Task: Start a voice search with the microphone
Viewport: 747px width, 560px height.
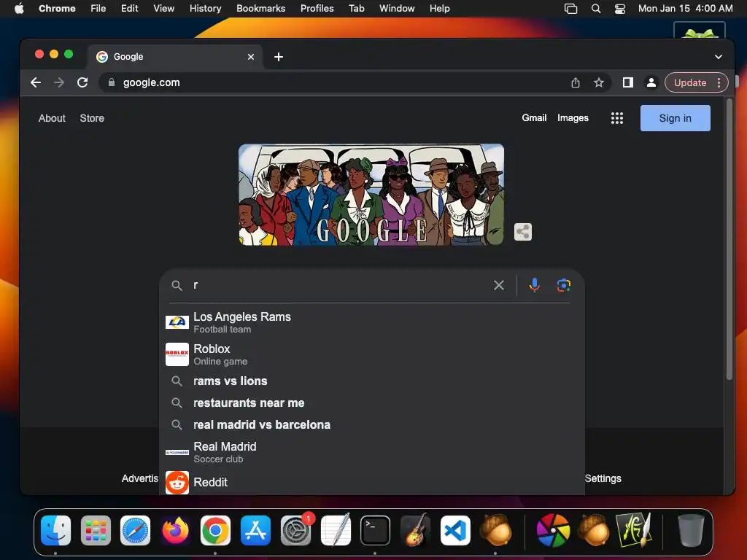Action: (x=535, y=285)
